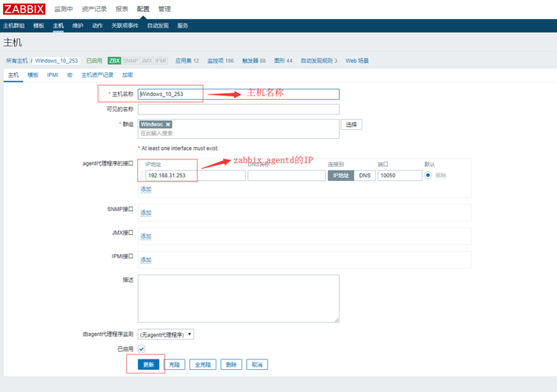Viewport: 557px width, 392px height.
Task: Click the Windows_10_253 breadcrumb link
Action: coord(56,61)
